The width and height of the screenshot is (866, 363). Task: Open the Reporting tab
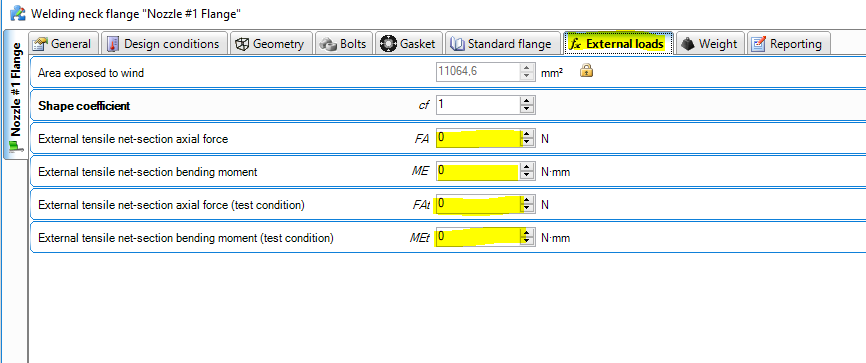point(788,44)
